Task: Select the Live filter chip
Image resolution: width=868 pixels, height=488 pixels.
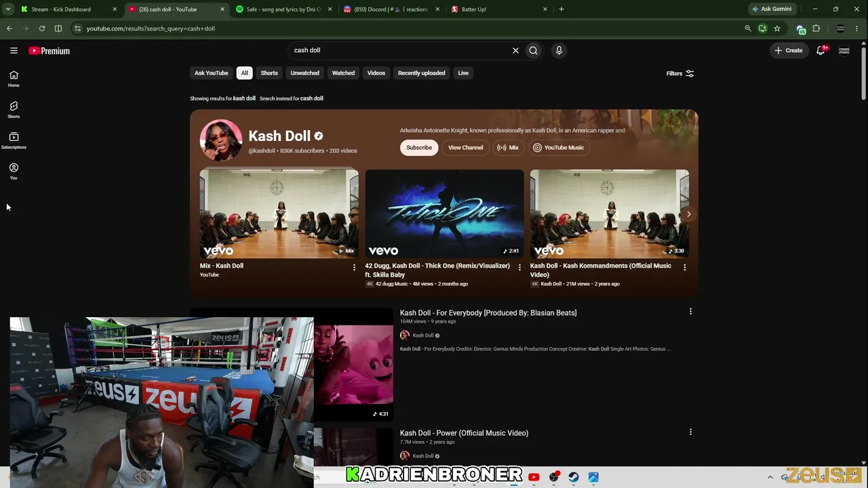Action: point(463,73)
